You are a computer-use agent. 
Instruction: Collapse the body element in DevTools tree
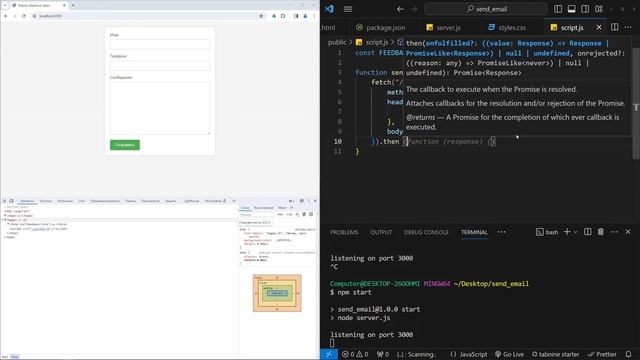[5, 220]
